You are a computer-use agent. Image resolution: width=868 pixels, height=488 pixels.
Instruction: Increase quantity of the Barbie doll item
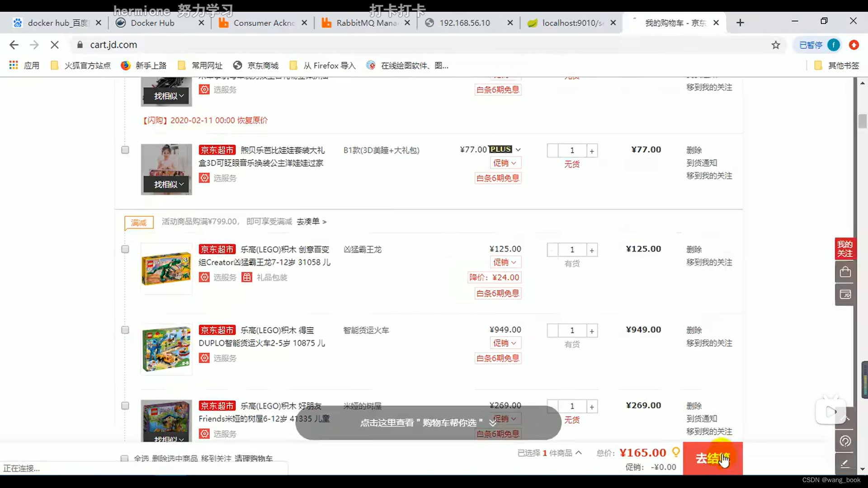click(x=592, y=151)
